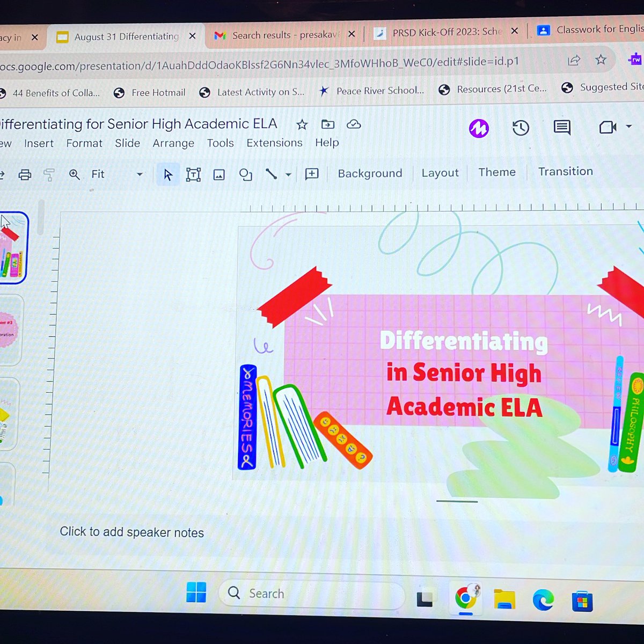Open Suggested Sites bookmark
Screen dimensions: 644x644
(602, 87)
